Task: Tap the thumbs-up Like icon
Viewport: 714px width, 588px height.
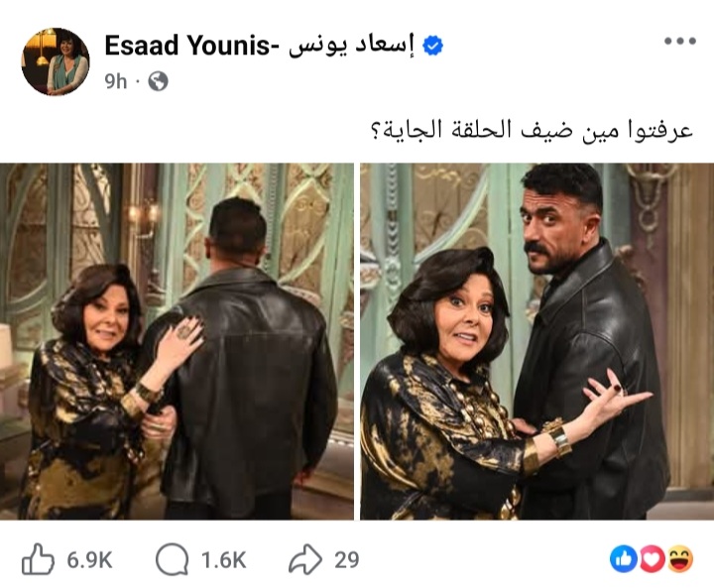Action: (x=38, y=559)
